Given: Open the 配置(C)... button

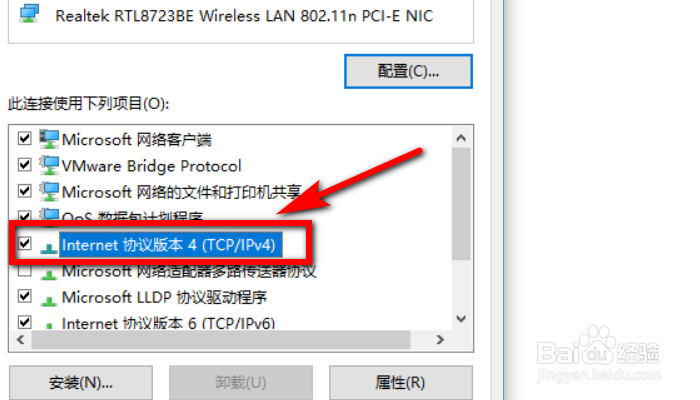Looking at the screenshot, I should 408,71.
